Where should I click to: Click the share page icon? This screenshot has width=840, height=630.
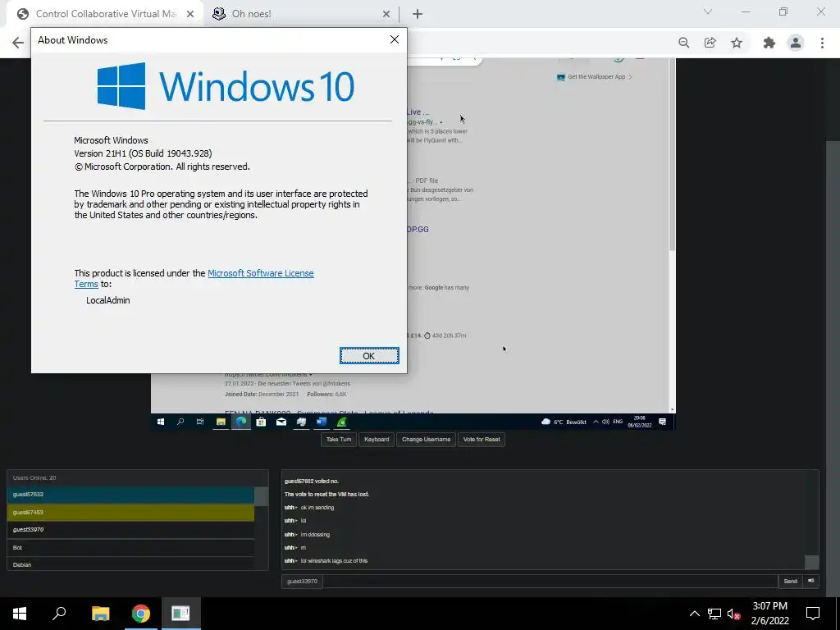pyautogui.click(x=710, y=43)
